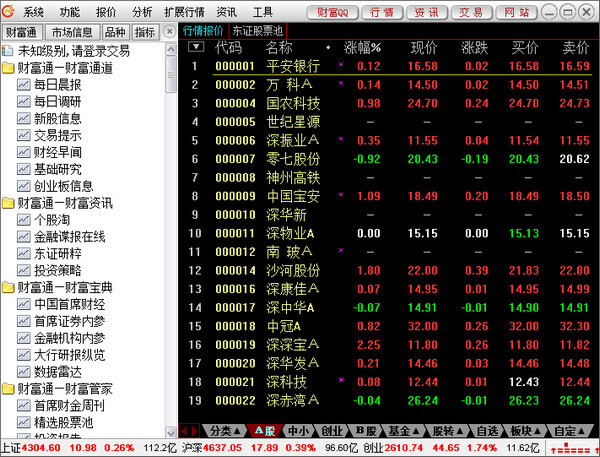Select the 指标 sidebar tab
The width and height of the screenshot is (600, 457).
click(x=145, y=32)
